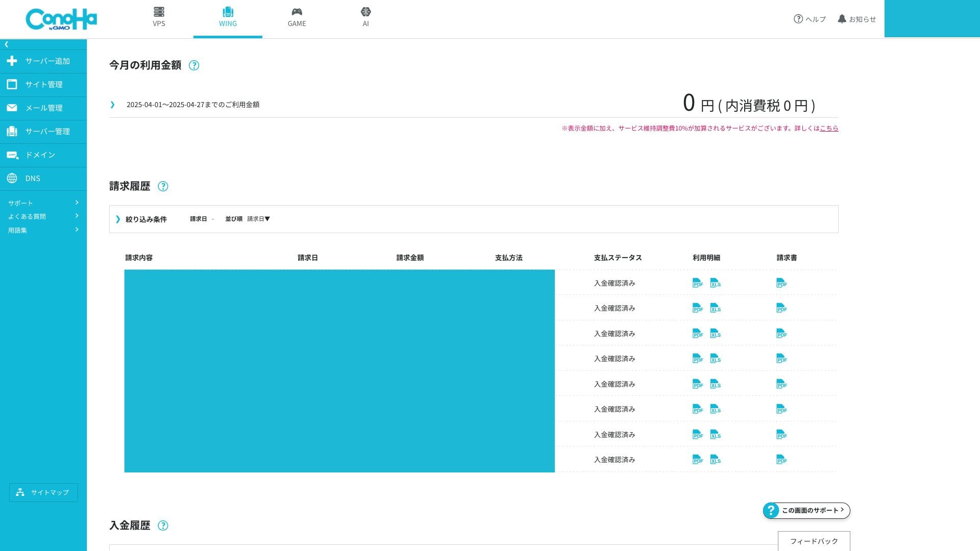Collapse the sidebar with top arrow
Screen dimensions: 980x551
pyautogui.click(x=7, y=44)
